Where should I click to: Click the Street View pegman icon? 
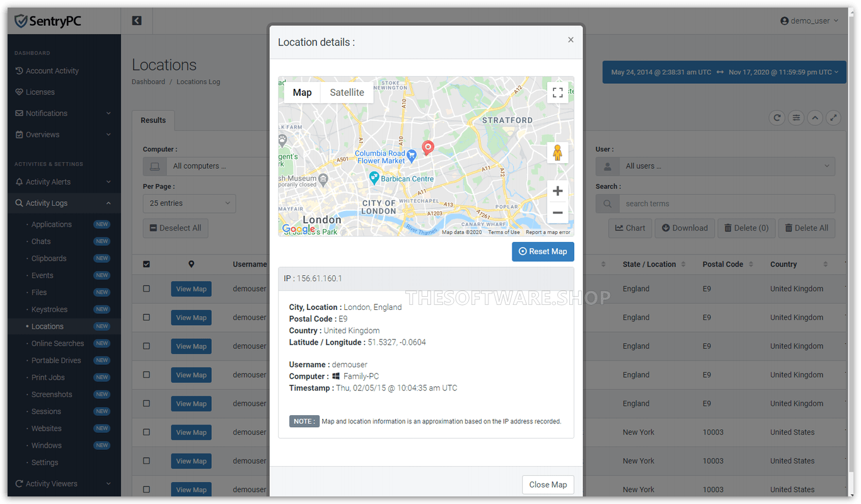[x=557, y=152]
